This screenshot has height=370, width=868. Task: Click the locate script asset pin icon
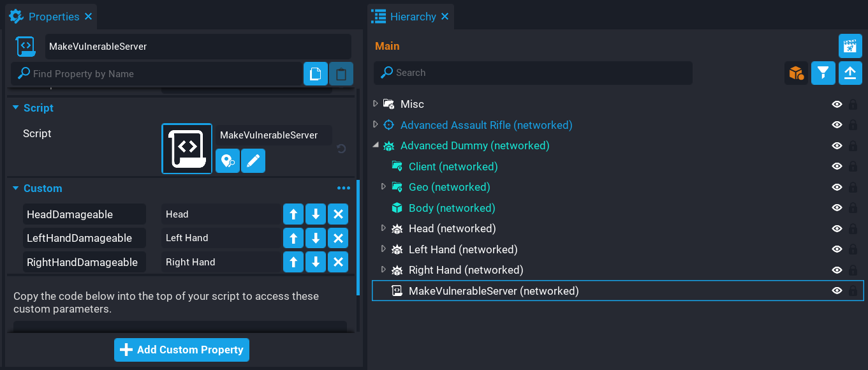[228, 161]
